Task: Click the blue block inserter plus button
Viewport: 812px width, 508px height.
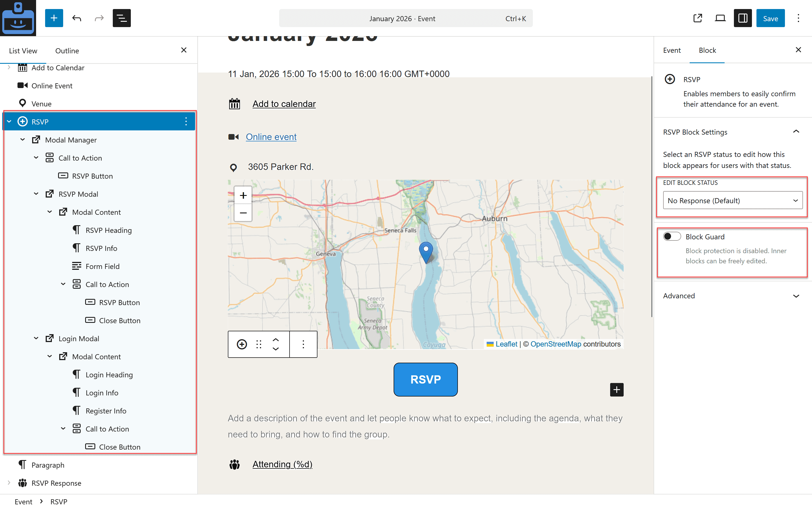Action: coord(54,18)
